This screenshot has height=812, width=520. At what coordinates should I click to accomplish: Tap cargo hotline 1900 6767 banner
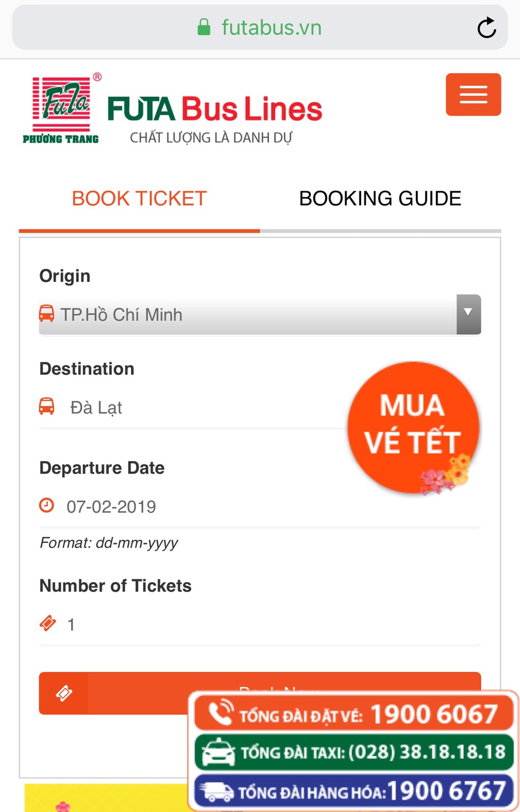[354, 791]
